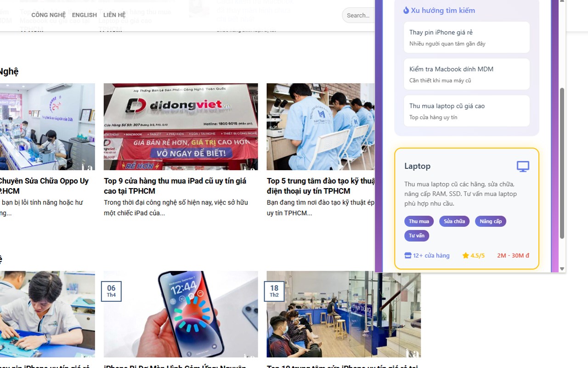Open the LIÊN HỆ navigation link
The image size is (588, 368).
point(114,15)
